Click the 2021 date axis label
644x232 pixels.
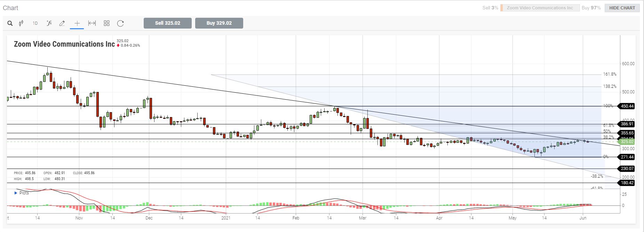(x=226, y=218)
